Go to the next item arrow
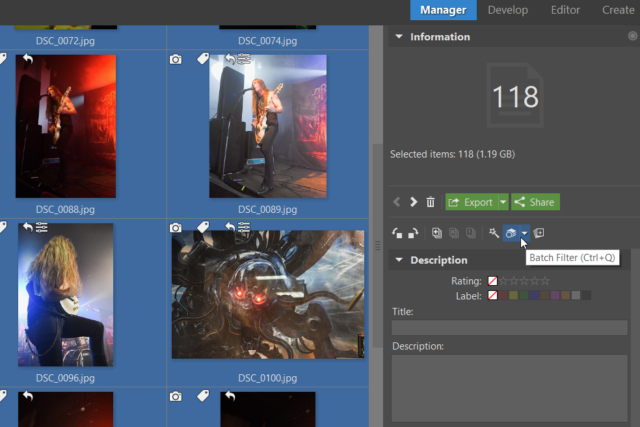 413,202
